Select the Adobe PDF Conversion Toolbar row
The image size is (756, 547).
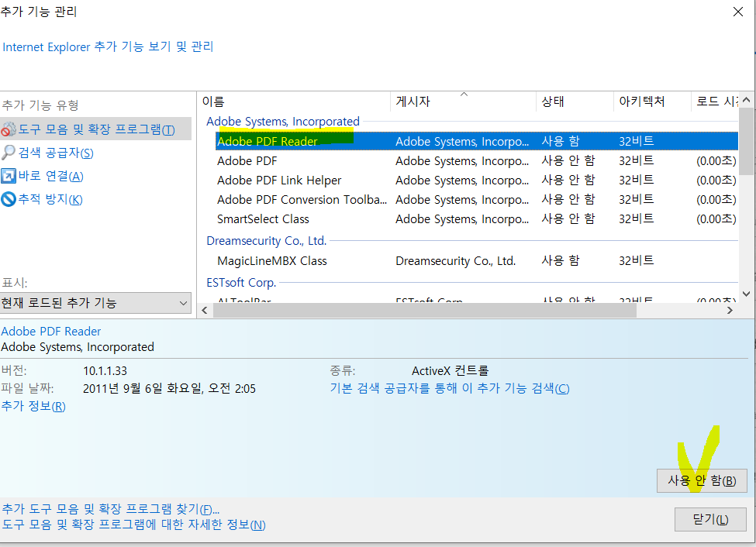click(x=476, y=200)
